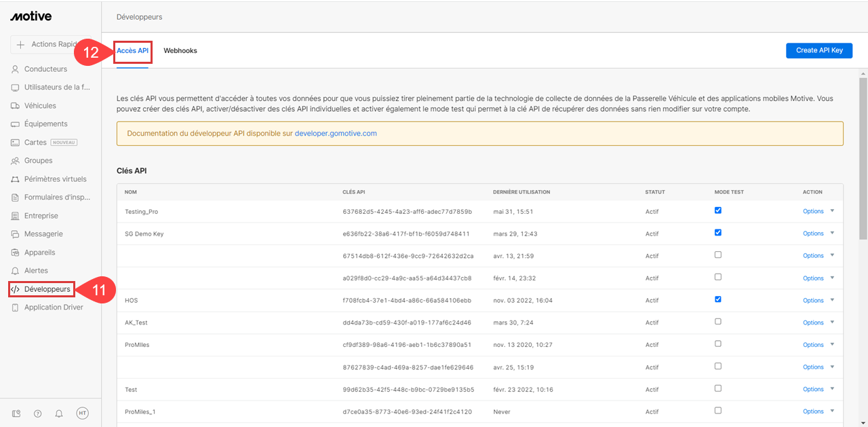Click last used date mai 31, 15:51
The height and width of the screenshot is (427, 868).
point(513,212)
